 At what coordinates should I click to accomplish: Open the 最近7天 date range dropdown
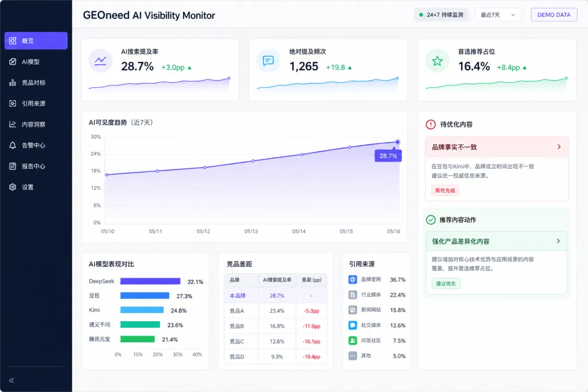click(x=498, y=15)
